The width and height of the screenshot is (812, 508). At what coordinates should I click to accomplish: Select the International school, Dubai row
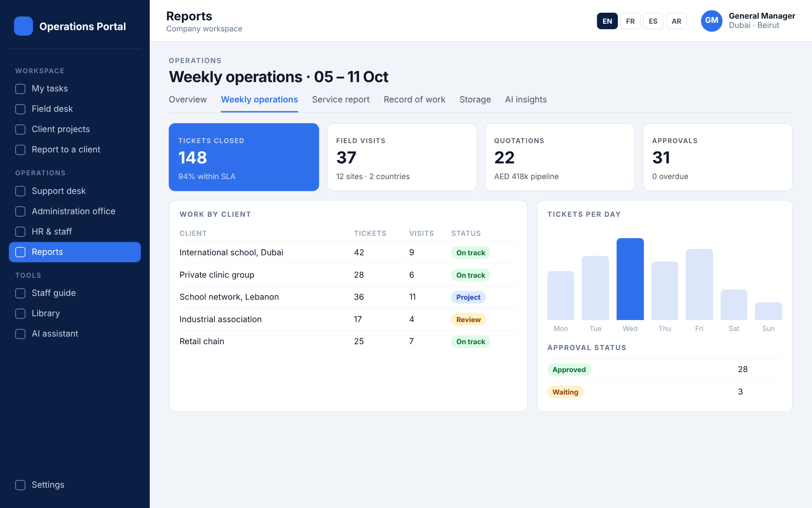[x=348, y=253]
